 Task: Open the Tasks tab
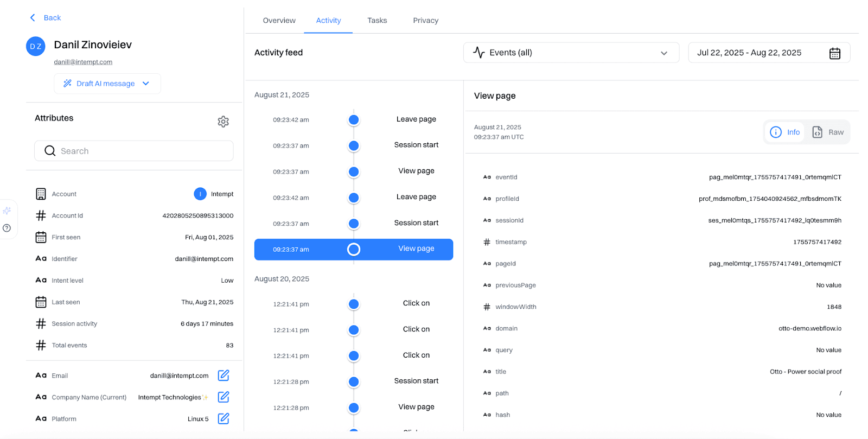point(377,21)
